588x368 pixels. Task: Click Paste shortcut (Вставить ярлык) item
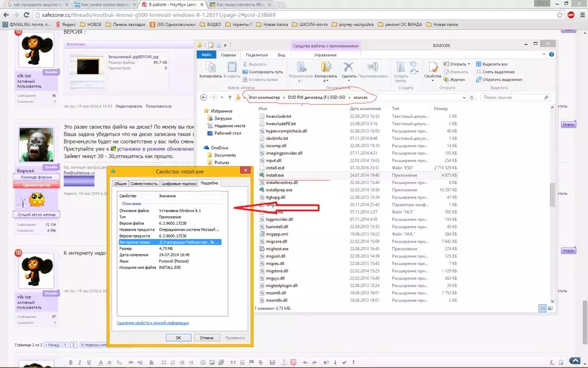tap(260, 79)
